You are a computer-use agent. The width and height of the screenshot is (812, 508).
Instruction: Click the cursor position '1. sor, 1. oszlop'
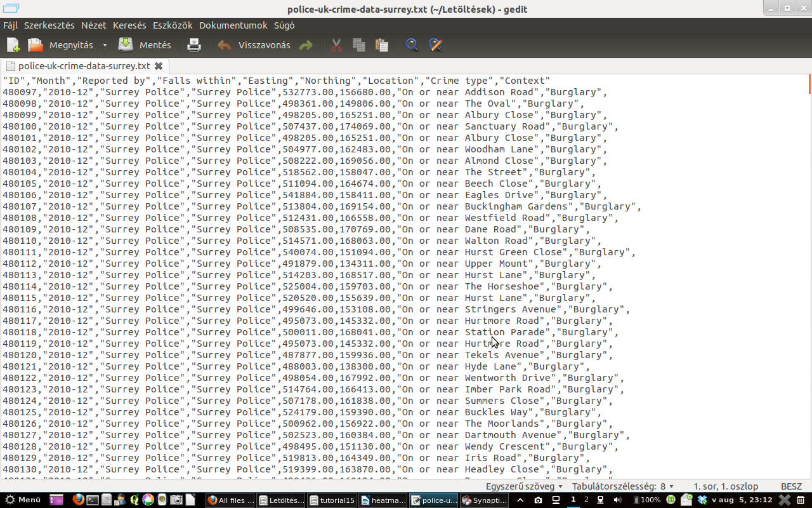pos(726,486)
